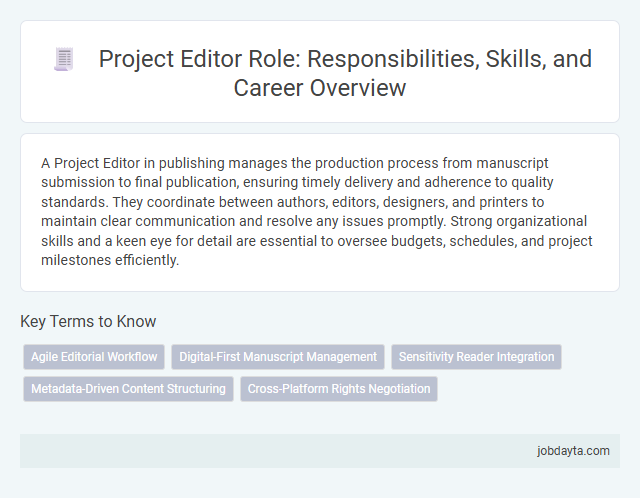Click the Key Terms to Know heading

[88, 321]
